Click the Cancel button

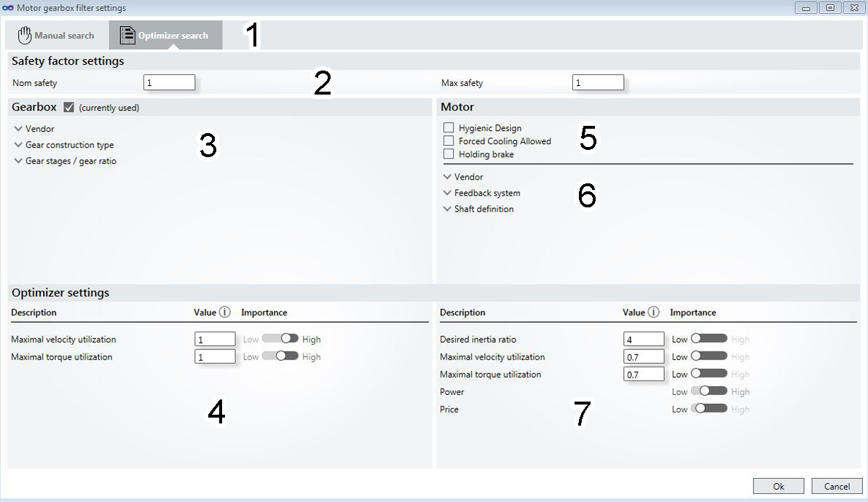[837, 486]
